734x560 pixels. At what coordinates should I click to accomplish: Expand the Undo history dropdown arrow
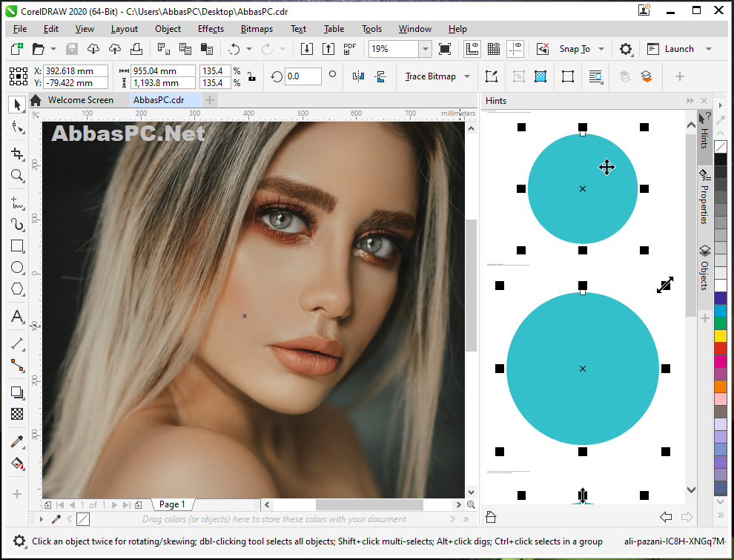(x=249, y=49)
